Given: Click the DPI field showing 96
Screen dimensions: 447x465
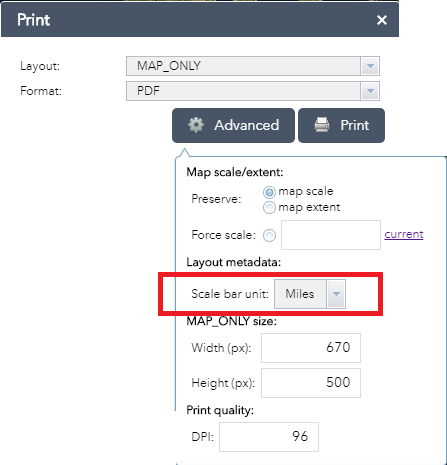Looking at the screenshot, I should (269, 437).
